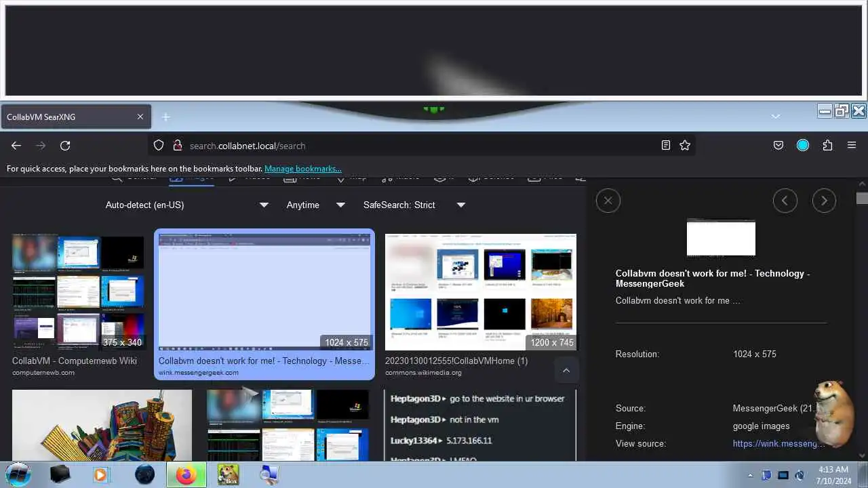Click the blue circular account icon
This screenshot has width=868, height=488.
(803, 145)
